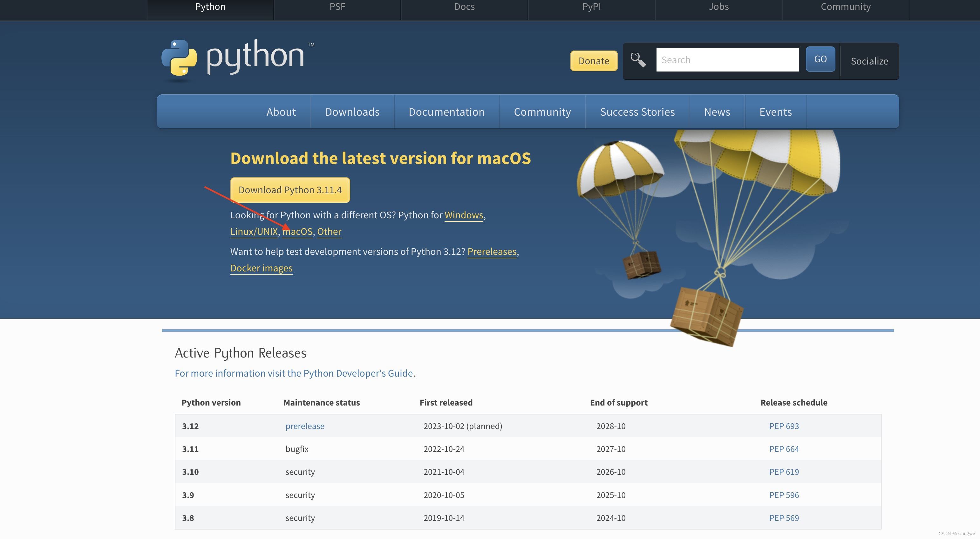Screen dimensions: 980x539
Task: Click the First released column header
Action: coord(446,402)
